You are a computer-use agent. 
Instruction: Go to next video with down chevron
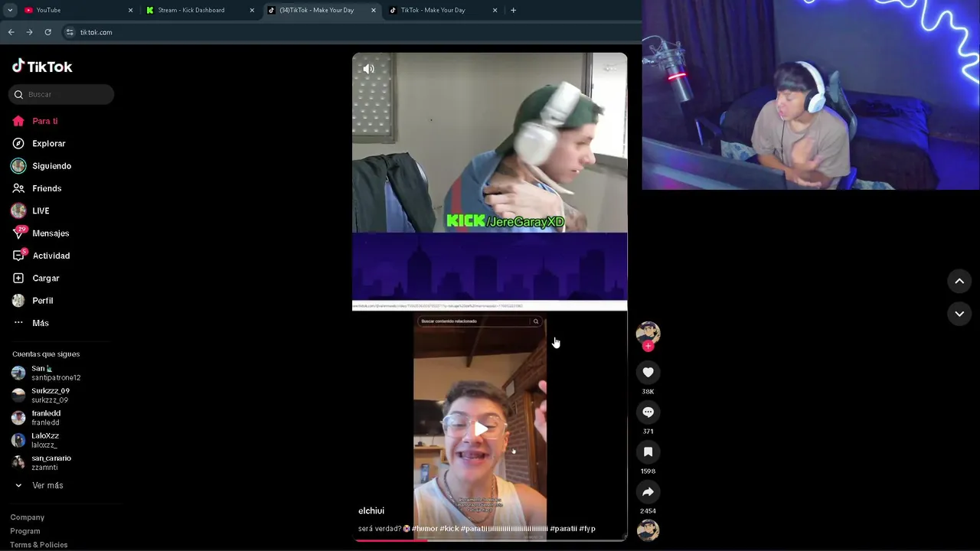click(x=959, y=314)
